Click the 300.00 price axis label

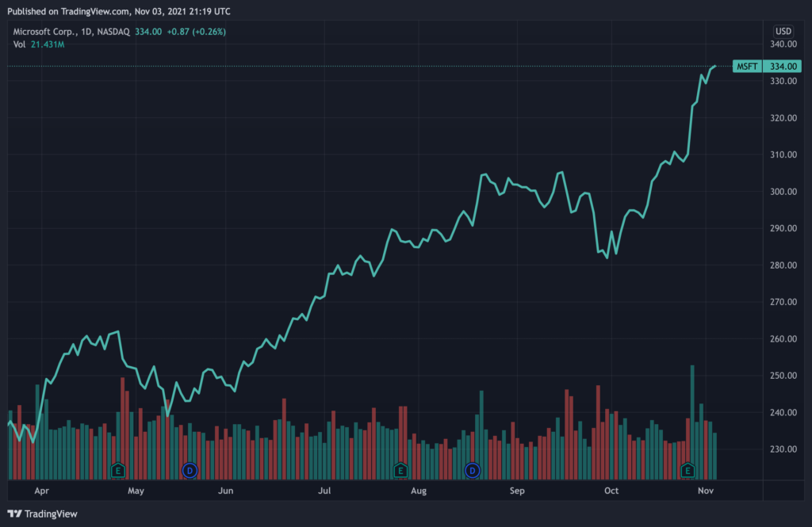783,192
